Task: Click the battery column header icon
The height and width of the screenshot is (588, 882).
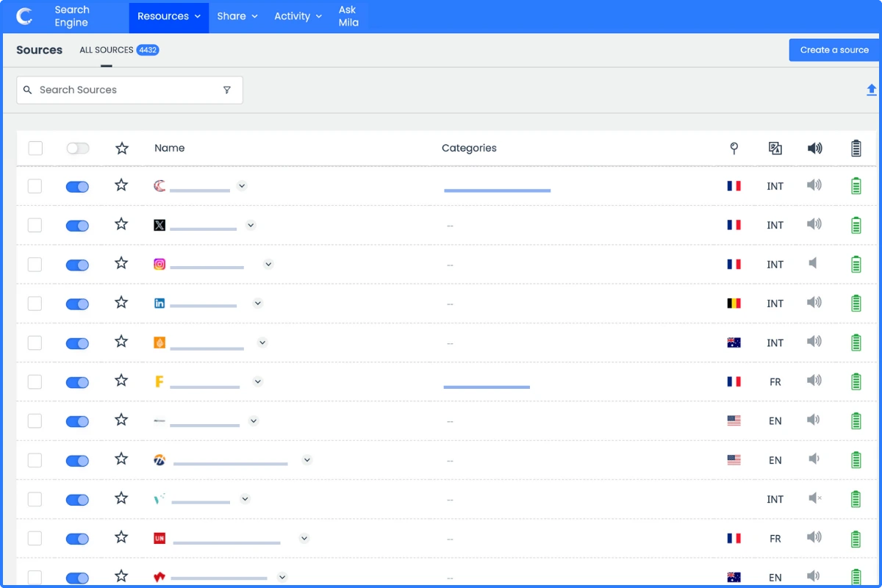Action: tap(856, 148)
